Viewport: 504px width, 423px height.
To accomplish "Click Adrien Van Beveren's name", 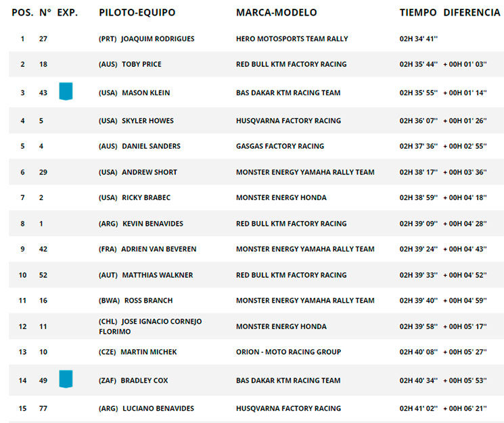I will click(159, 249).
